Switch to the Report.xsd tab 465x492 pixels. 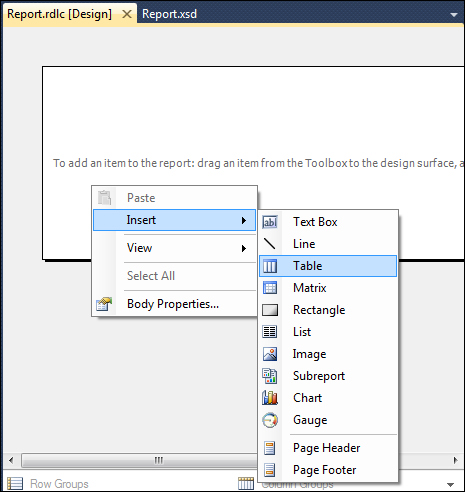coord(169,14)
